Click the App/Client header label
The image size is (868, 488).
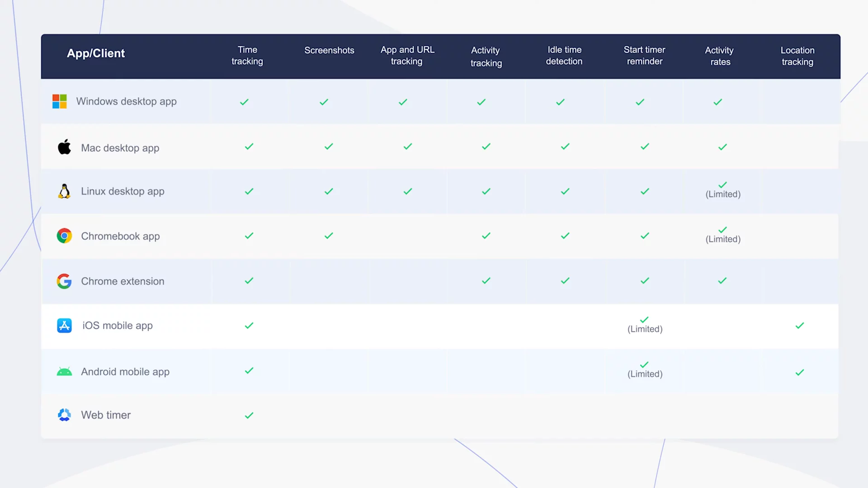96,53
